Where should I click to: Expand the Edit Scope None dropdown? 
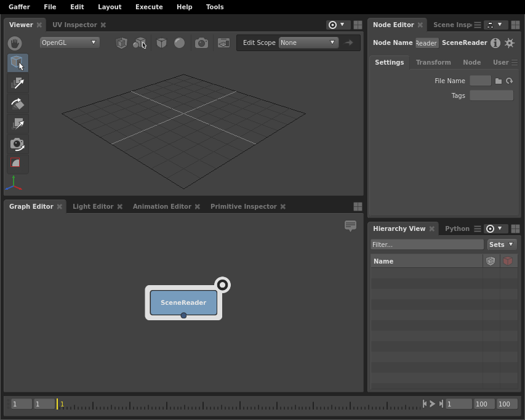[308, 42]
